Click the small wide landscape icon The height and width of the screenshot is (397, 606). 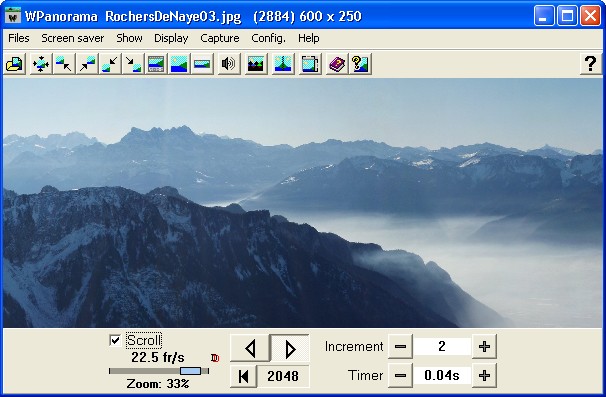pos(202,64)
